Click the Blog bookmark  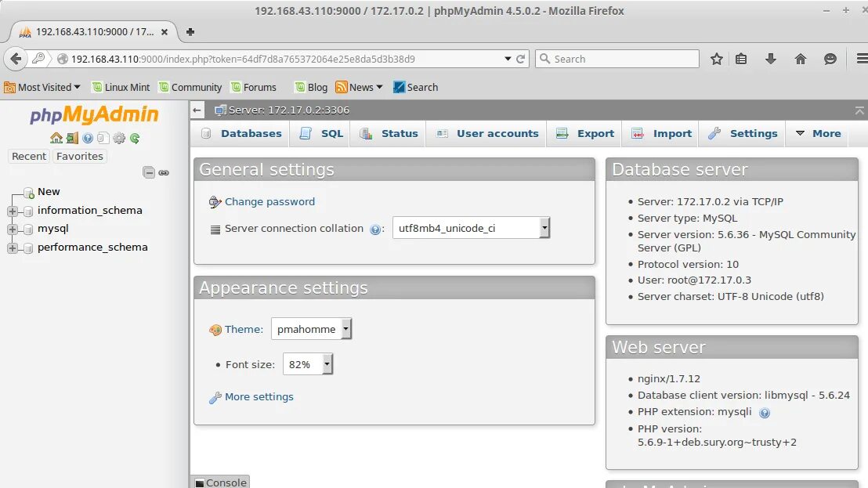[310, 87]
